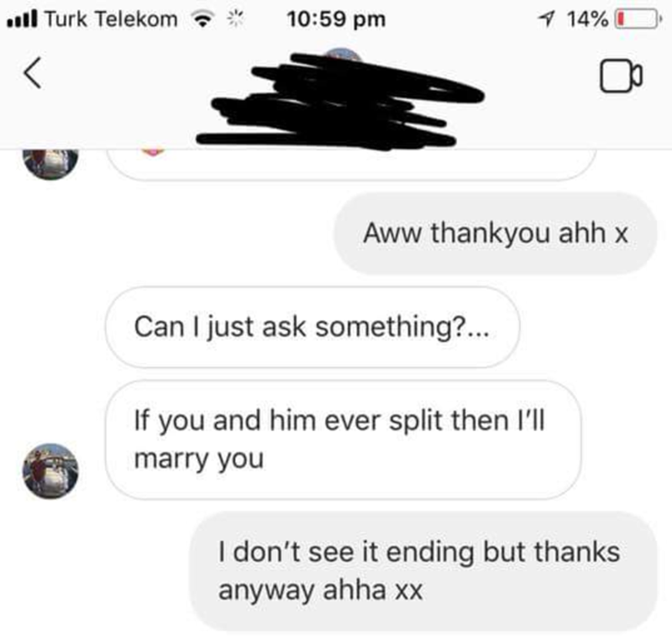Select the 'Can I just ask something?...' message
672x636 pixels.
[312, 327]
